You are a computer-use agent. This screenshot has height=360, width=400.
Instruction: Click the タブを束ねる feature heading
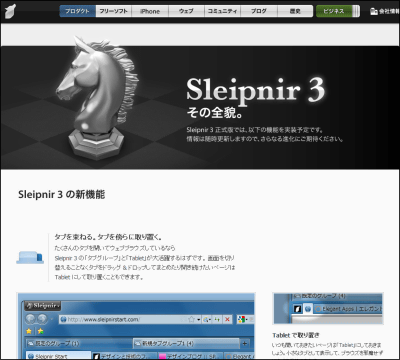pyautogui.click(x=108, y=237)
